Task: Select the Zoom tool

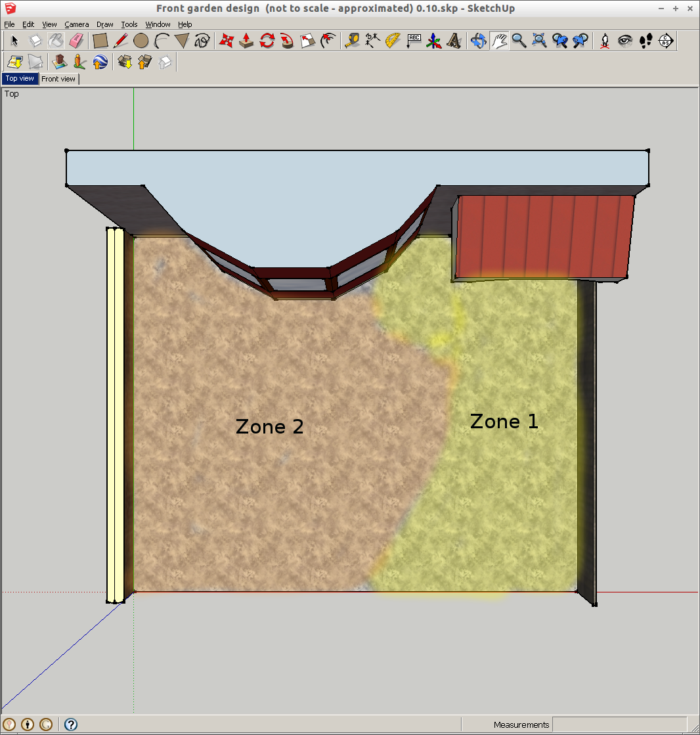Action: tap(519, 41)
